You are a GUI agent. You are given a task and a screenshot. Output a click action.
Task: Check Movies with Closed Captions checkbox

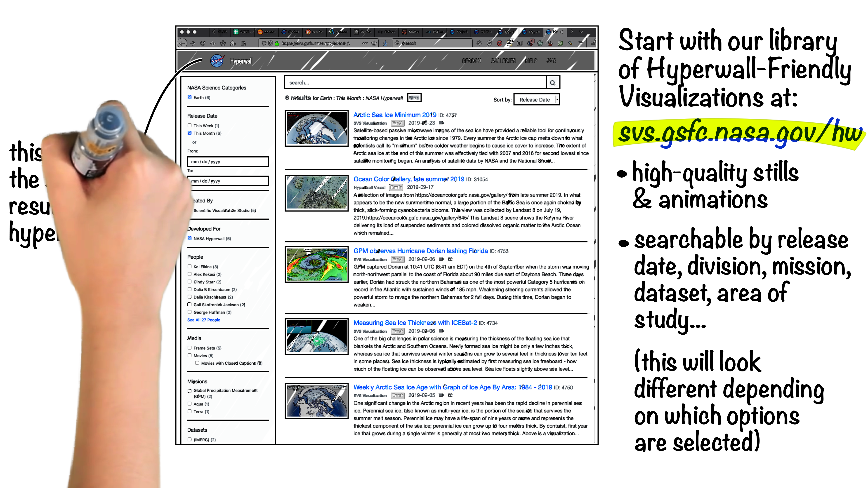click(197, 363)
